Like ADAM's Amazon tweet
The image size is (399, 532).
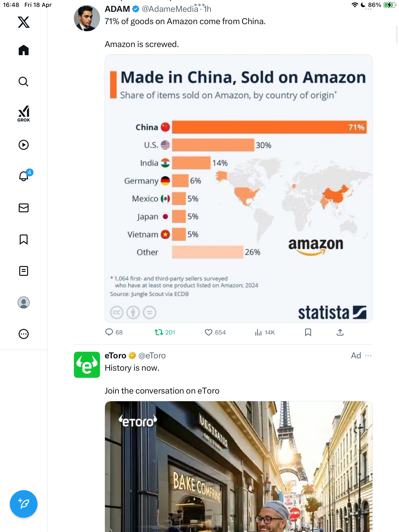click(215, 332)
